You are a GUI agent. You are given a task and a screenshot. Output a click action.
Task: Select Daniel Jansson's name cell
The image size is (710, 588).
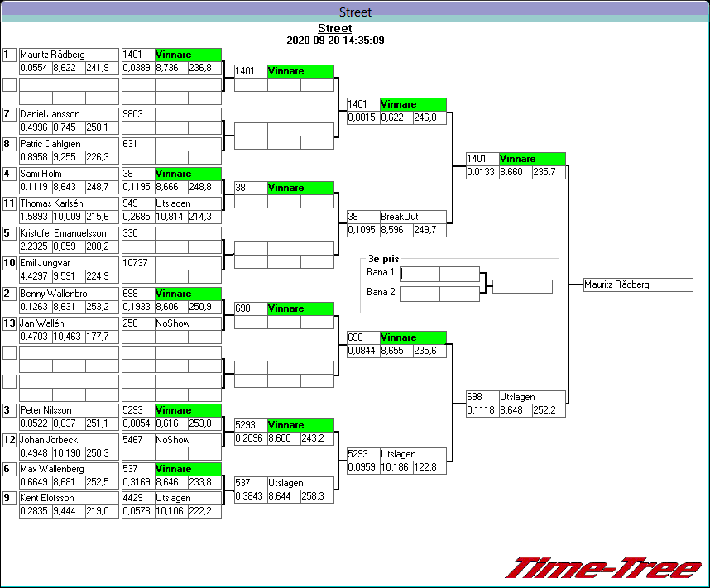(x=68, y=114)
